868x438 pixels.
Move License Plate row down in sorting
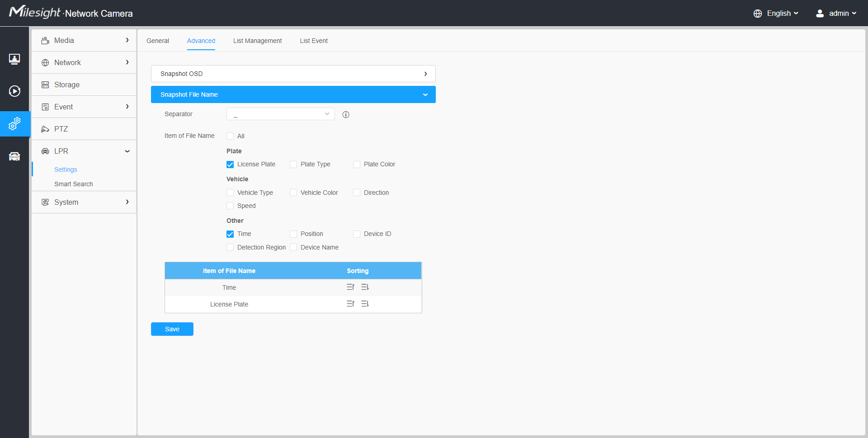[365, 304]
